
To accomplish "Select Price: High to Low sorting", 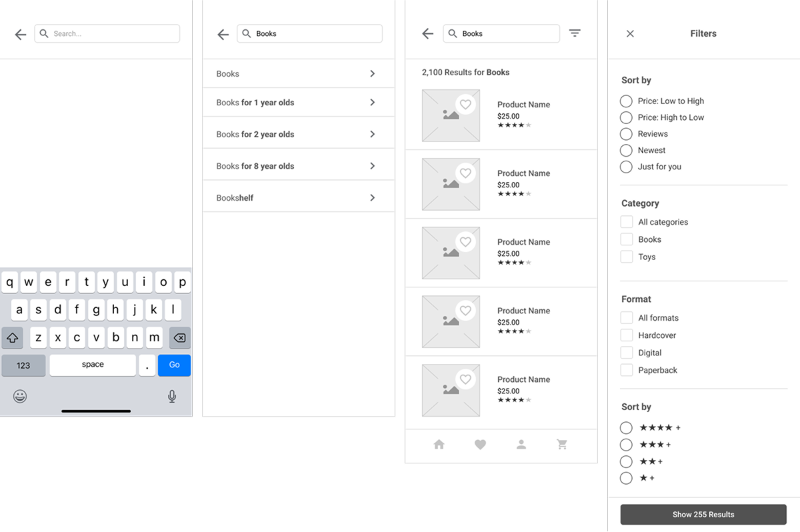I will tap(626, 118).
